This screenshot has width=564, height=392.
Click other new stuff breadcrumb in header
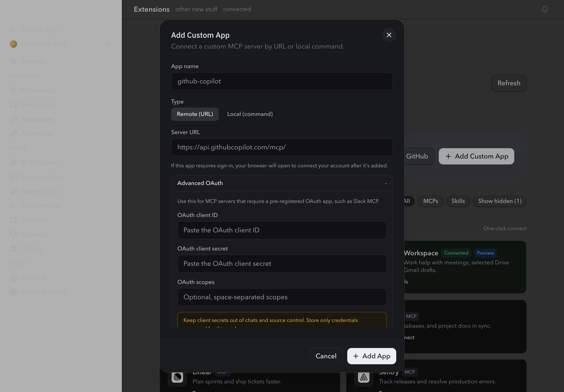tap(196, 9)
